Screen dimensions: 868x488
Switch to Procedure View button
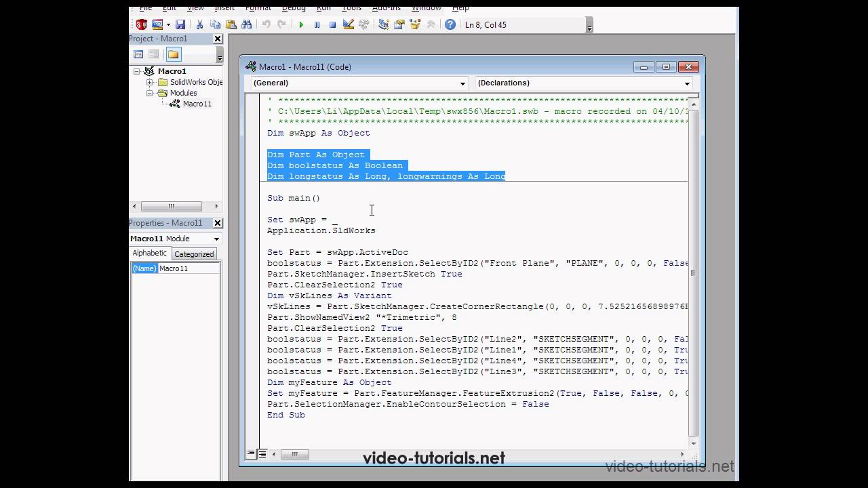click(252, 454)
